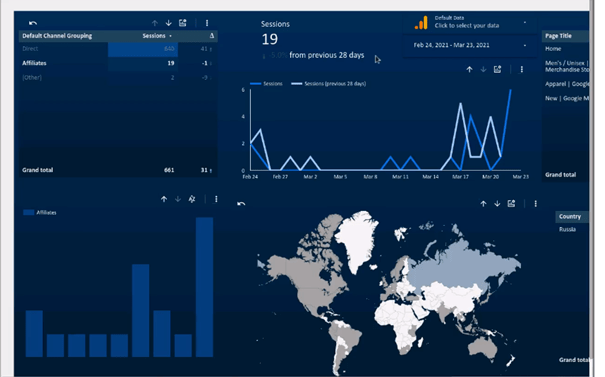
Task: Open more options menu for line chart
Action: coord(522,69)
